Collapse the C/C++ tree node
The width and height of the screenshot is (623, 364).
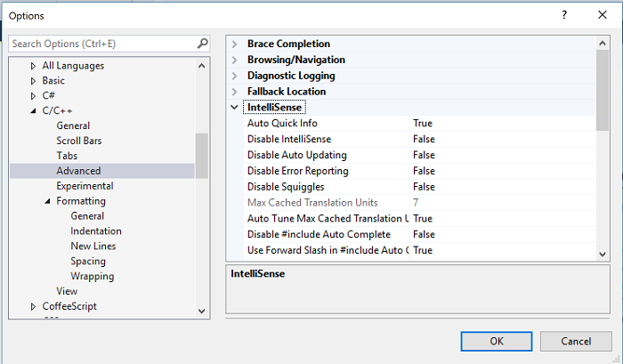(x=34, y=111)
